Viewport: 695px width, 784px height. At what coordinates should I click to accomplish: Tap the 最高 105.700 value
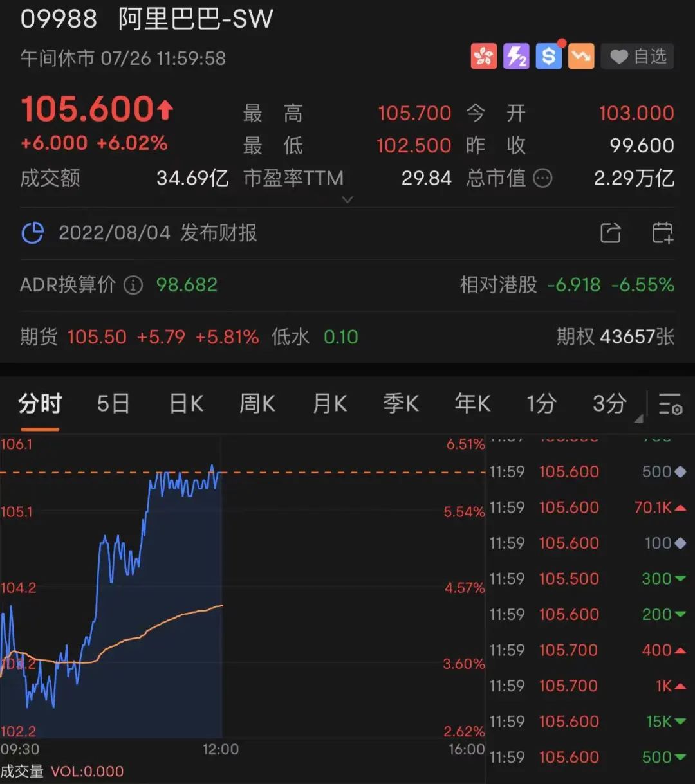[414, 113]
